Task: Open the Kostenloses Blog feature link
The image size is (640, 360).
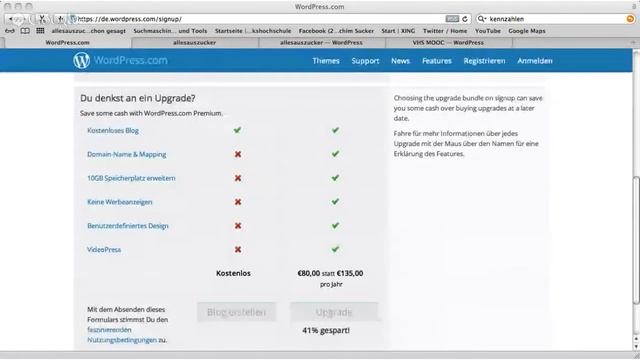Action: (113, 131)
